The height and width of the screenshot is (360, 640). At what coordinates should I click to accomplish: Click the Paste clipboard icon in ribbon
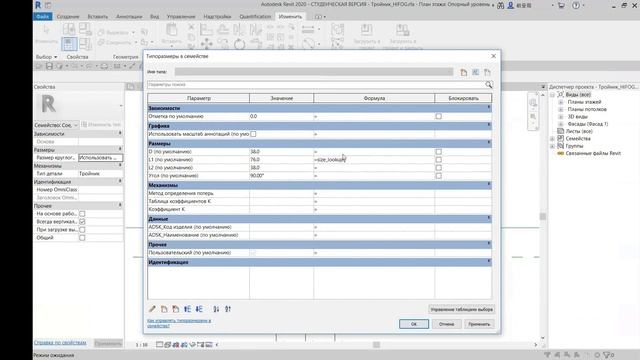171,31
